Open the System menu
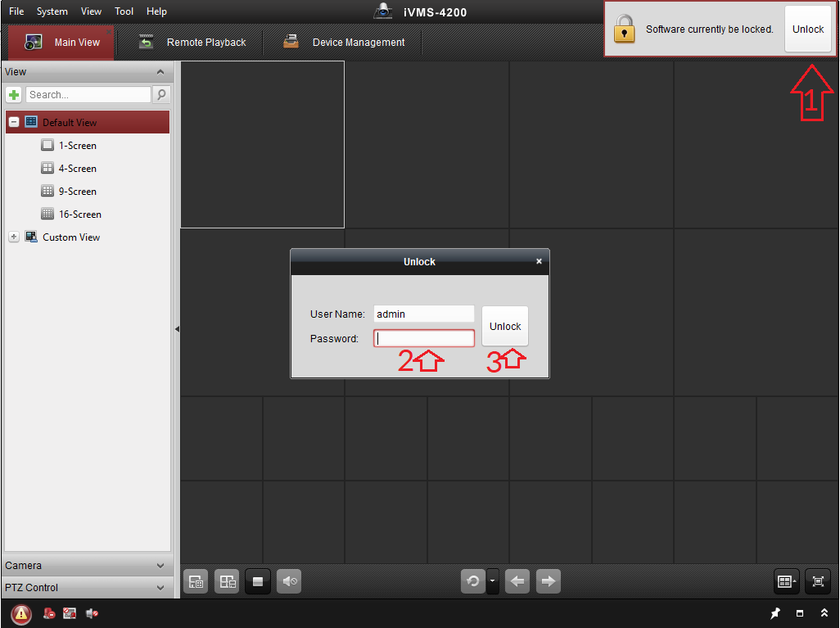The image size is (840, 628). [x=52, y=11]
